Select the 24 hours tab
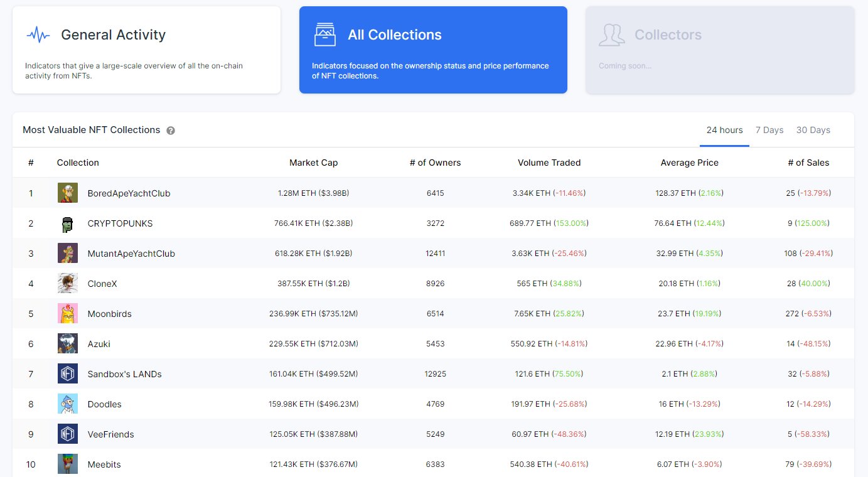 (724, 130)
